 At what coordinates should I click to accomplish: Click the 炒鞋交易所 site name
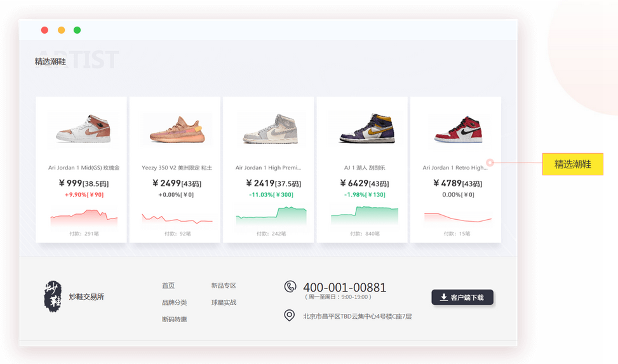86,297
